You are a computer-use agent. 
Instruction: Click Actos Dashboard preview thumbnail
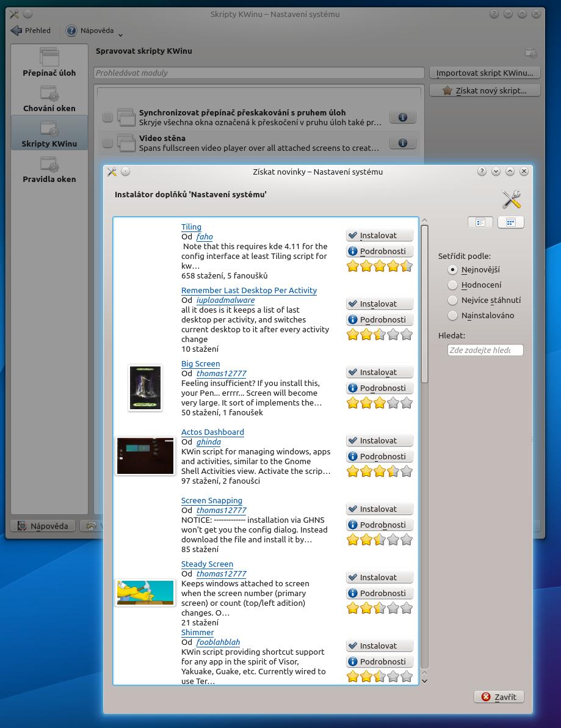145,456
